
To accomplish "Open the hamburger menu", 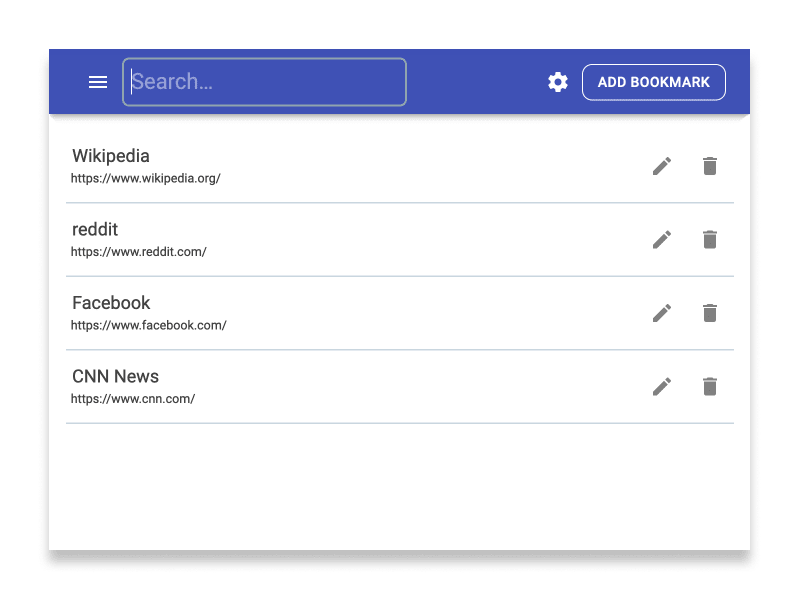I will (x=98, y=82).
